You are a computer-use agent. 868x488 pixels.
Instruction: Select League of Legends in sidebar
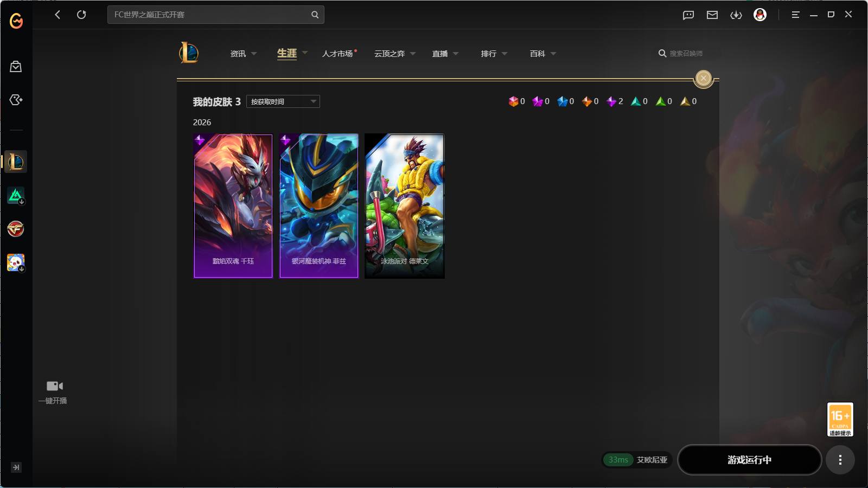tap(16, 162)
